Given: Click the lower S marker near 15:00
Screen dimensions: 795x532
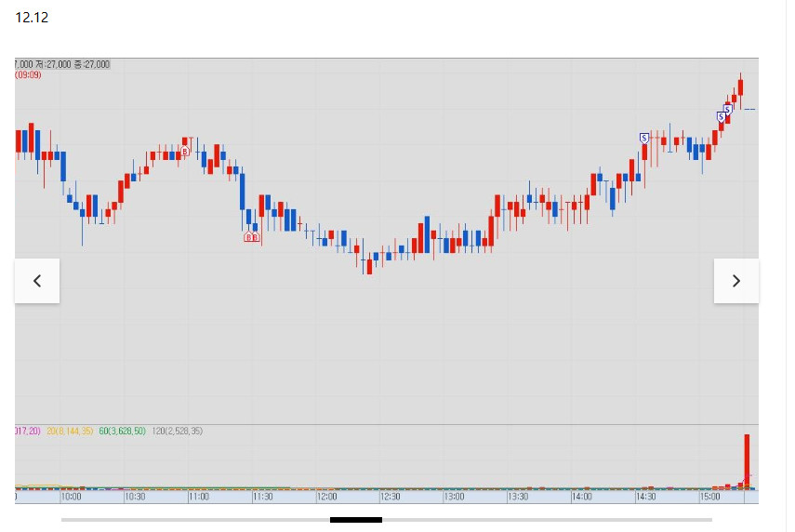Looking at the screenshot, I should pyautogui.click(x=721, y=116).
